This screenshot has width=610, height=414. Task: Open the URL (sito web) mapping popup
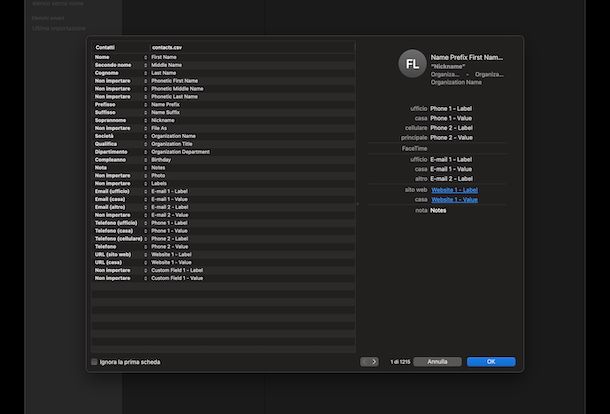click(x=120, y=254)
